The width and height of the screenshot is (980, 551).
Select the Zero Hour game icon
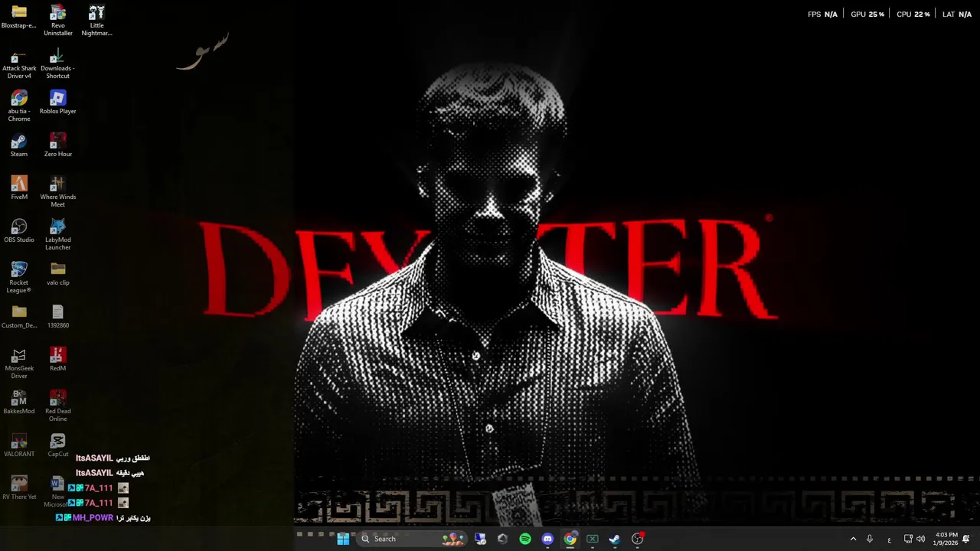tap(58, 145)
